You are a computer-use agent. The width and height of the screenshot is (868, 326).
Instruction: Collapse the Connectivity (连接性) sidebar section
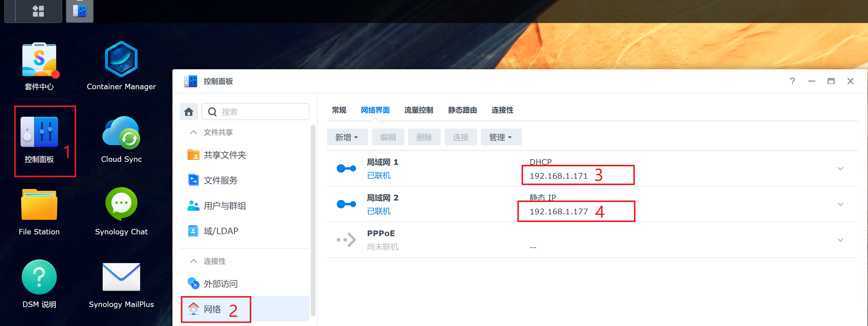click(193, 261)
